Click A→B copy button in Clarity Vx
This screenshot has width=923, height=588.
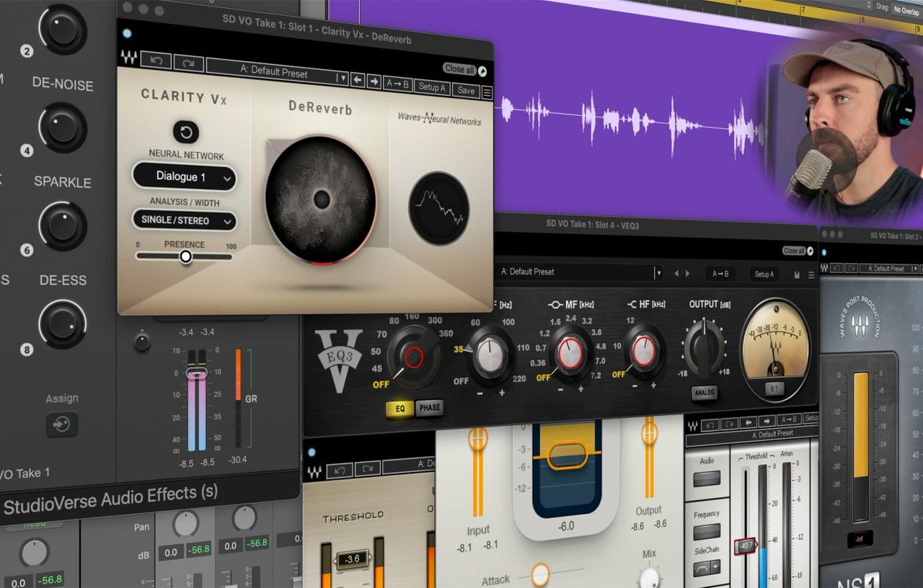(x=397, y=84)
